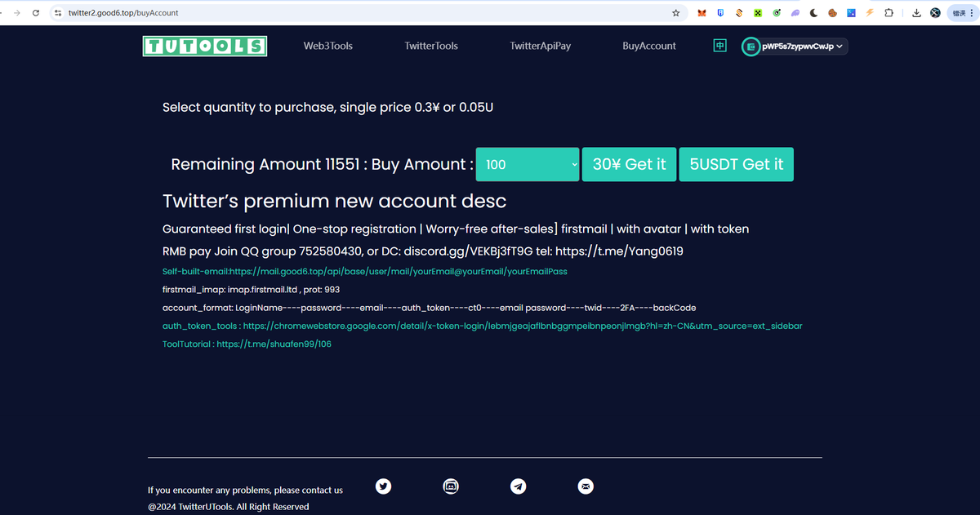Click the address bar URL field

pyautogui.click(x=367, y=13)
